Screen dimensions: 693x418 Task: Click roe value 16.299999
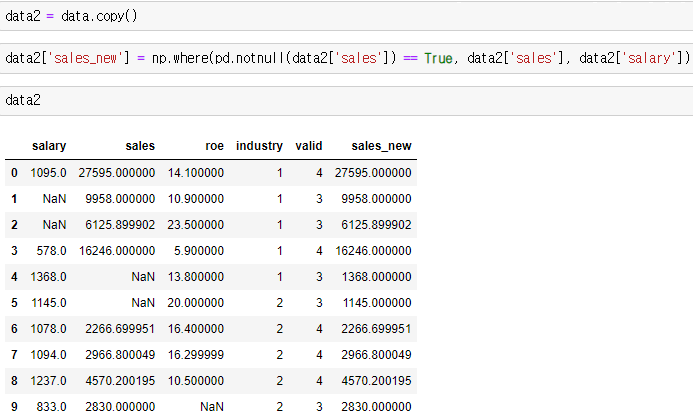coord(196,355)
